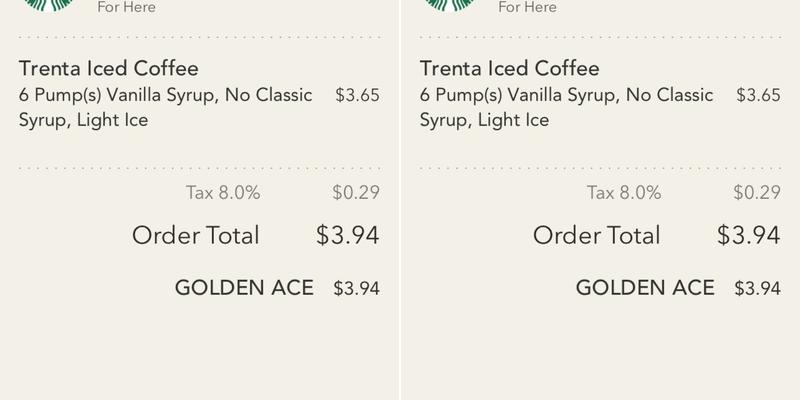Click the Starbucks logo on the left receipt

[47, 5]
